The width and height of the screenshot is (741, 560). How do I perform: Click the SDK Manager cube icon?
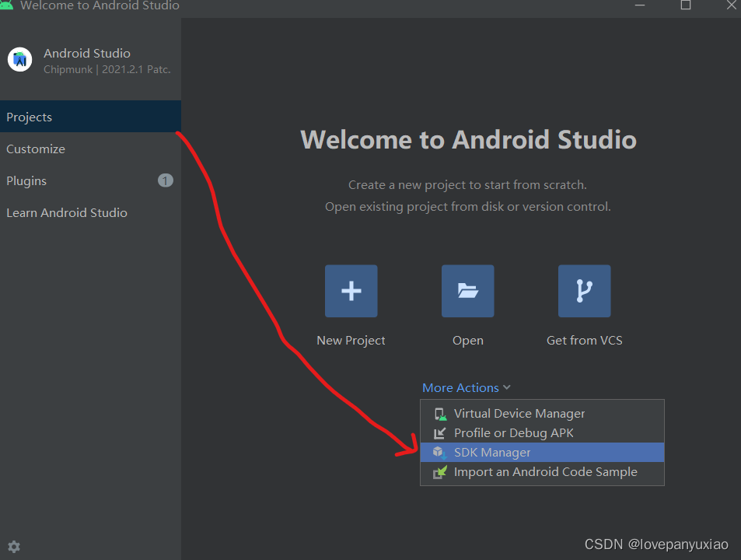click(440, 453)
